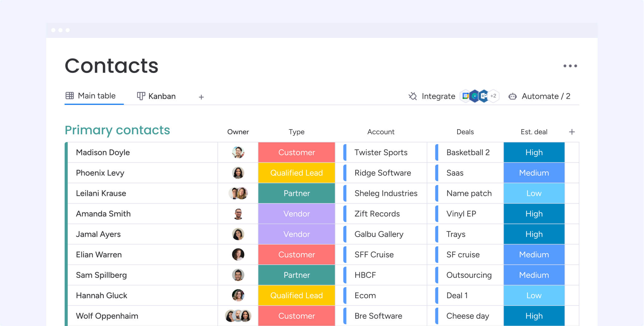
Task: Click the Outlook integration icon
Action: coord(484,96)
